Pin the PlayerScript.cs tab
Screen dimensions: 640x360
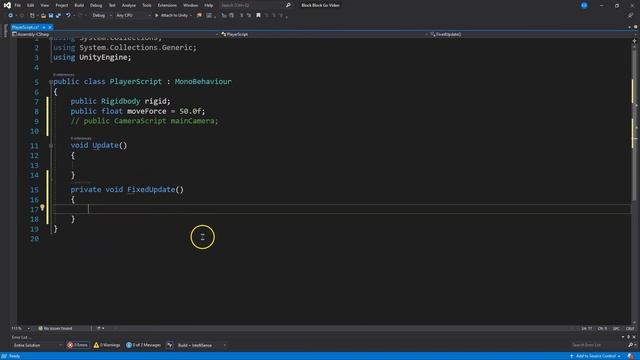click(x=44, y=27)
